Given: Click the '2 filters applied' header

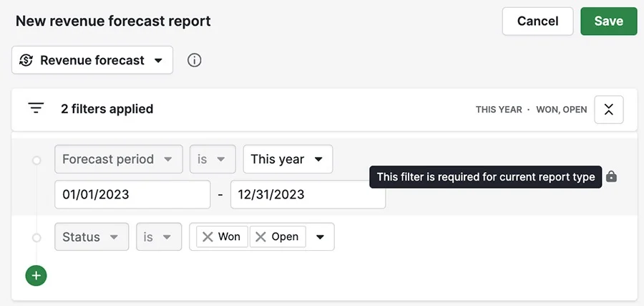Looking at the screenshot, I should (107, 109).
